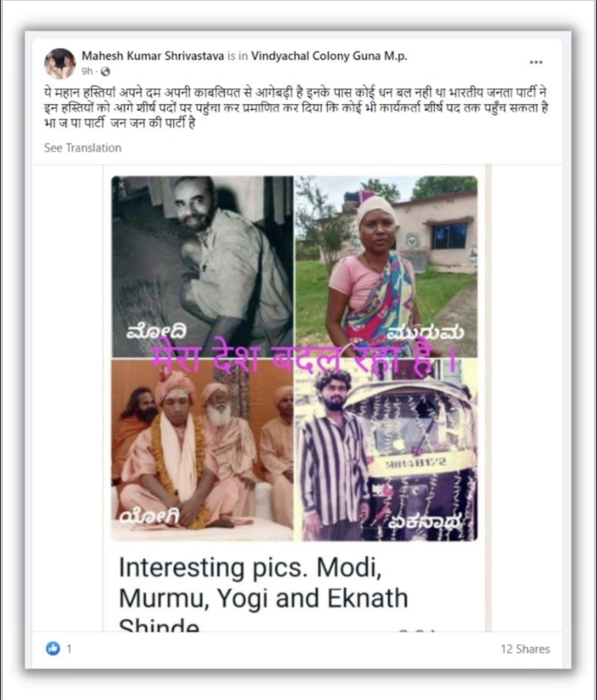Screen dimensions: 597x700
Task: Open the striped shirt man with autorickshaw photo
Action: tap(386, 450)
